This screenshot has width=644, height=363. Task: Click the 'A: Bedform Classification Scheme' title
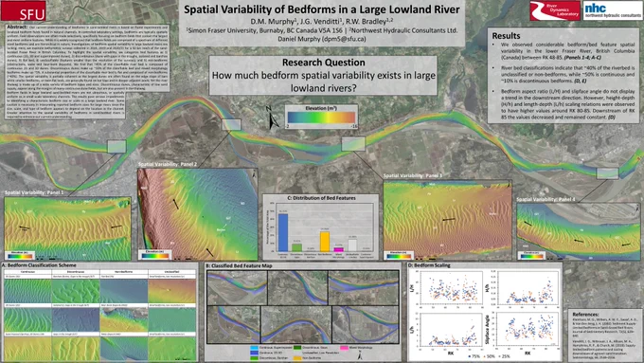[x=39, y=265]
